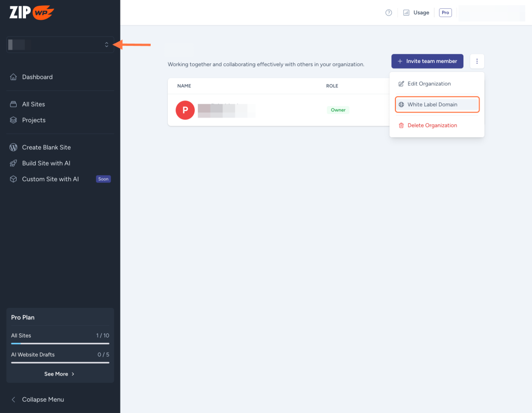Screen dimensions: 532x413
Task: Select Delete Organization from the menu
Action: [432, 125]
